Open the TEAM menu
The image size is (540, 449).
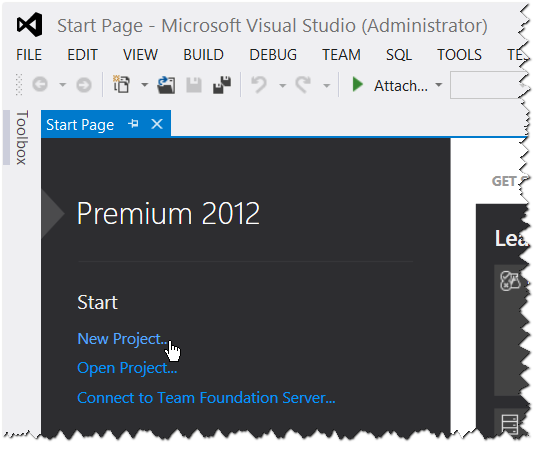point(341,55)
